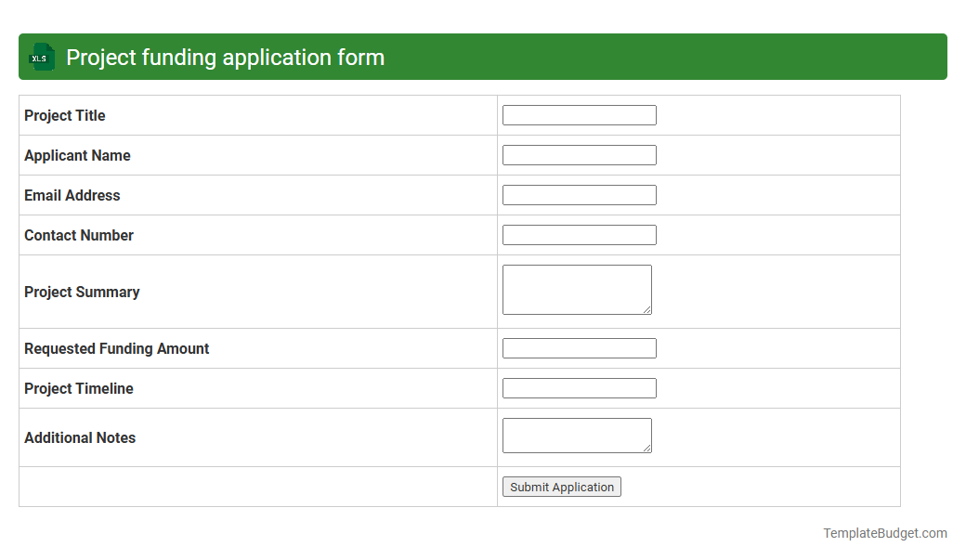The width and height of the screenshot is (966, 560).
Task: Click the Additional Notes textarea resize corner
Action: pos(647,447)
